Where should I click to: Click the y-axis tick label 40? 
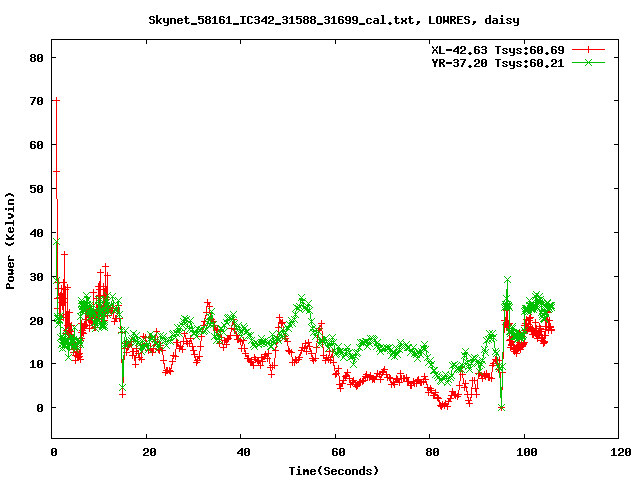tap(36, 233)
